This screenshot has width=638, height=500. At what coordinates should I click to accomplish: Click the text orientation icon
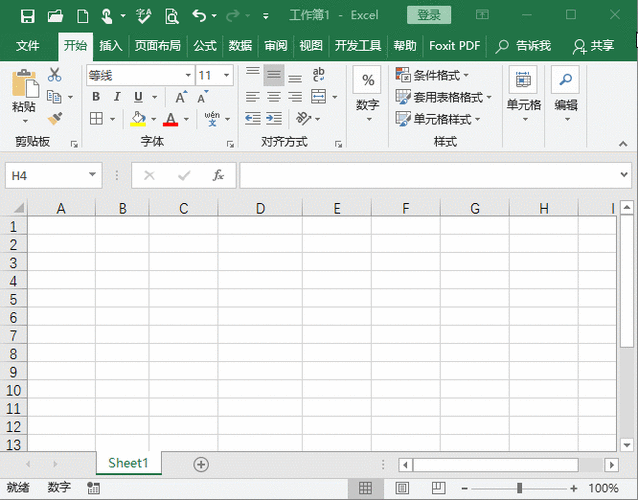pos(303,119)
